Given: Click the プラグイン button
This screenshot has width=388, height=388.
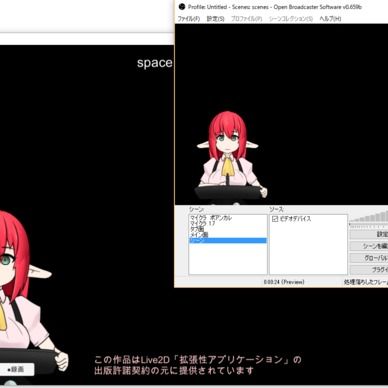Looking at the screenshot, I should click(x=369, y=269).
